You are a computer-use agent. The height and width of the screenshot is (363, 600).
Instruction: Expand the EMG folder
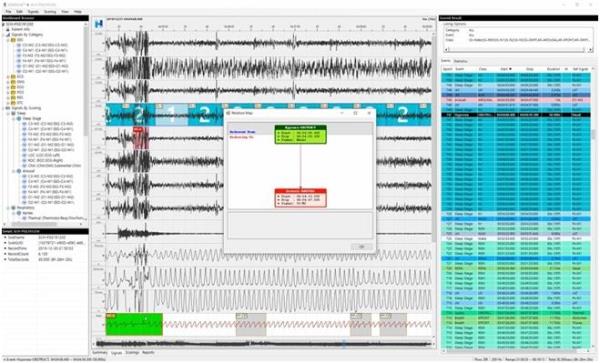pos(8,82)
